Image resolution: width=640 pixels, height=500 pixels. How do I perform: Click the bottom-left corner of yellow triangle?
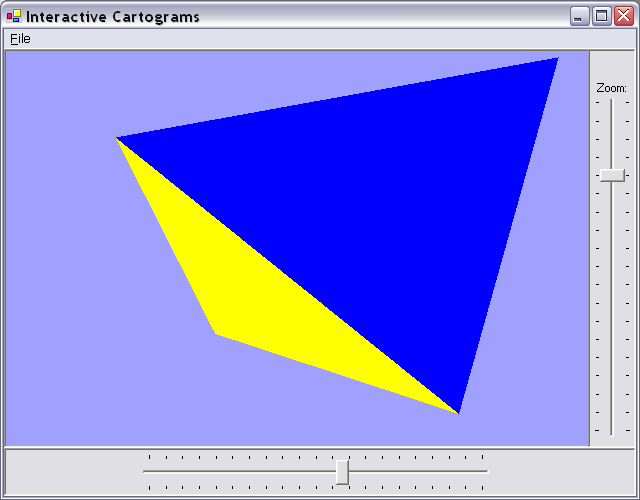pyautogui.click(x=217, y=332)
